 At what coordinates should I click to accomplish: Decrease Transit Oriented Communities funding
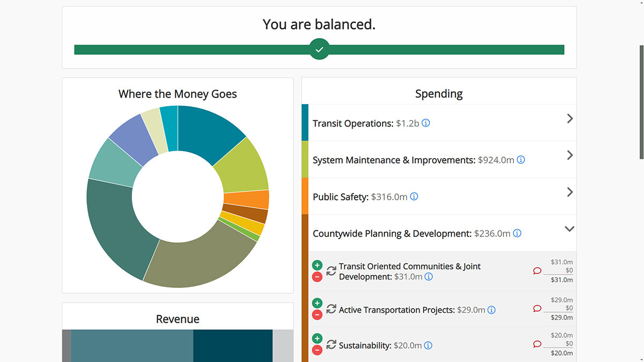click(x=317, y=277)
